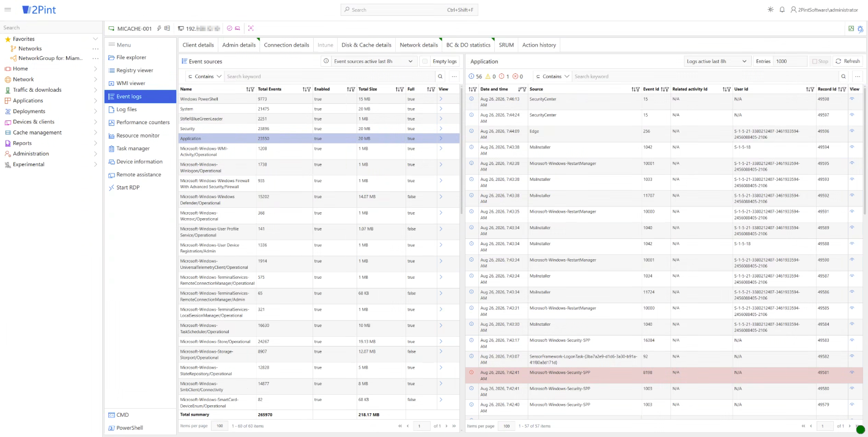Collapse the Favorites tree section
This screenshot has width=868, height=437.
click(x=95, y=39)
